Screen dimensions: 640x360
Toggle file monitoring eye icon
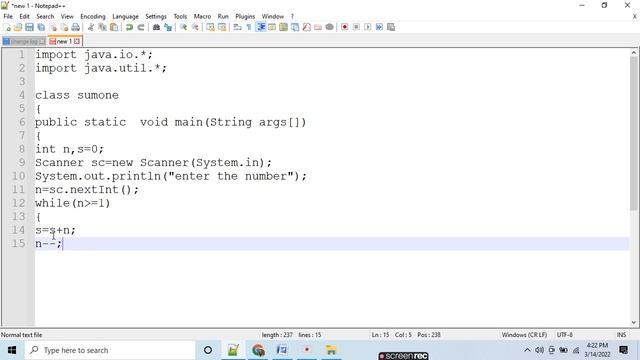point(329,27)
